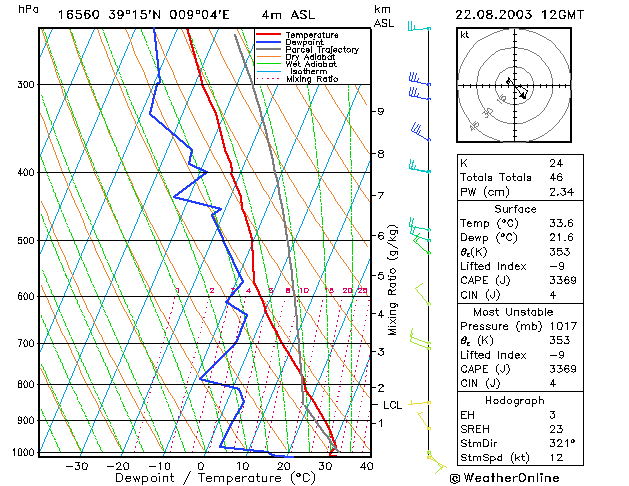Click the Mixing Ratio (g/kg) axis title
The width and height of the screenshot is (629, 486).
(392, 280)
